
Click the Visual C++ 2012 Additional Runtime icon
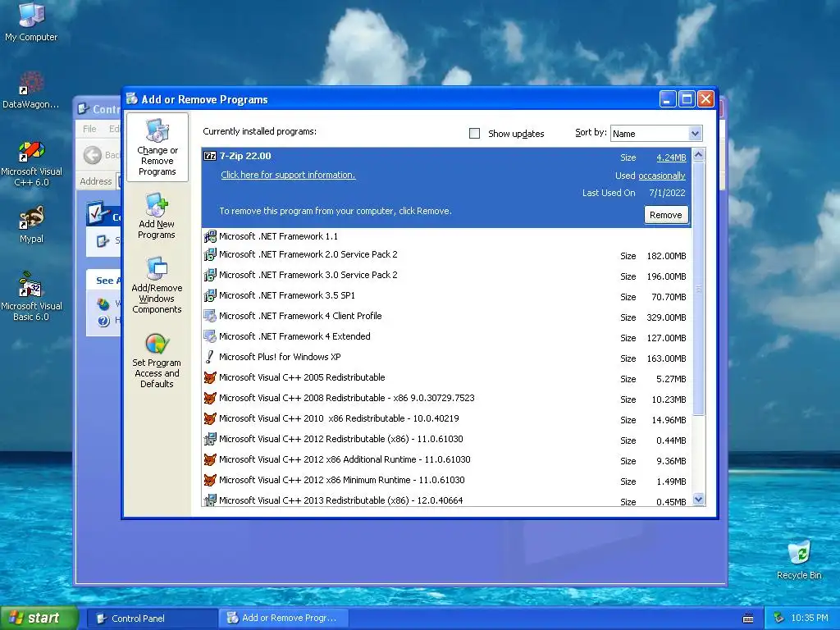coord(210,459)
